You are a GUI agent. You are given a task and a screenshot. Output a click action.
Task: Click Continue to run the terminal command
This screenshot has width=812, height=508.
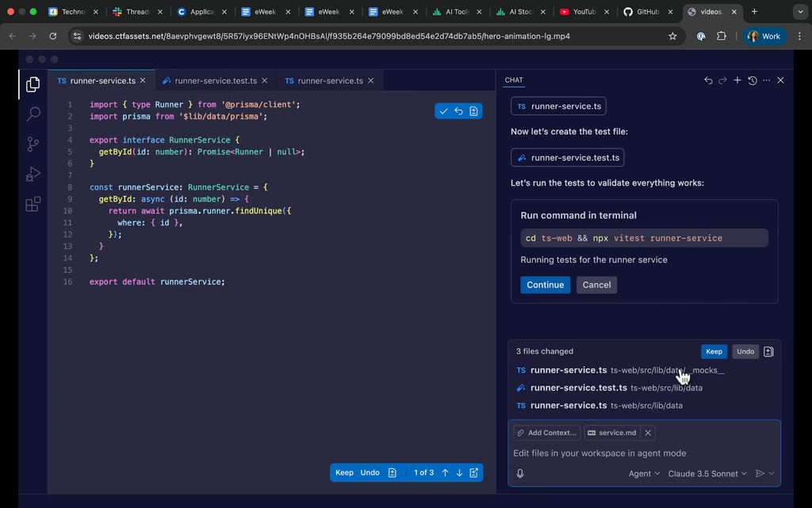545,284
